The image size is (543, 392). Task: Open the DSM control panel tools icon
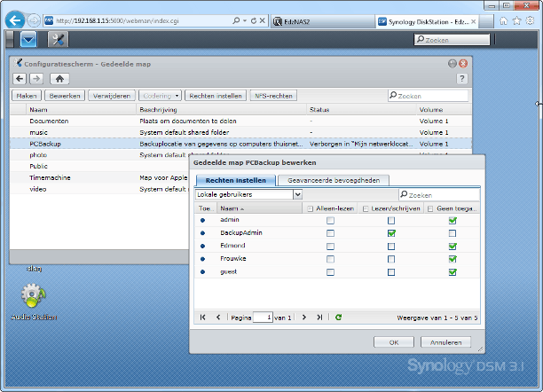(58, 39)
